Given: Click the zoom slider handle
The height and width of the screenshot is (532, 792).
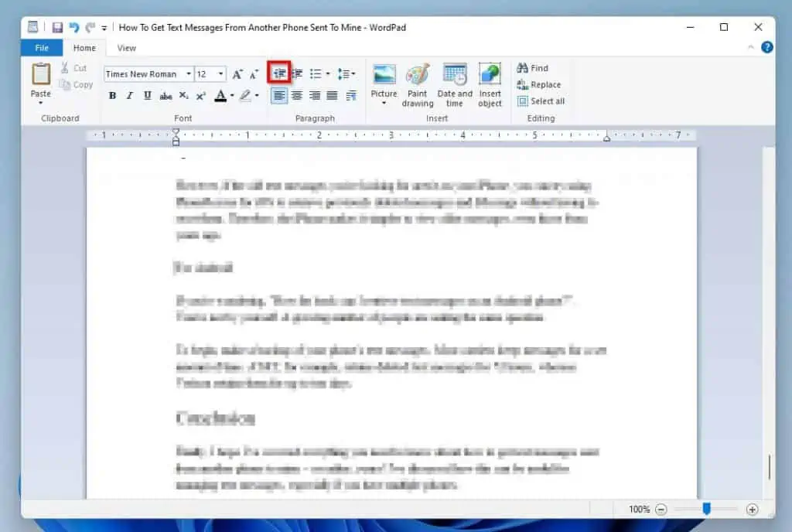Looking at the screenshot, I should pos(707,509).
